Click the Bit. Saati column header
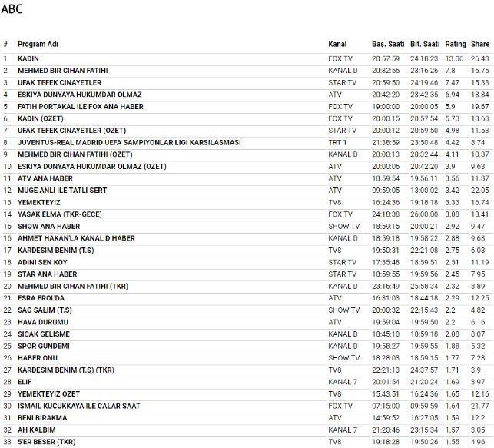 [x=425, y=44]
